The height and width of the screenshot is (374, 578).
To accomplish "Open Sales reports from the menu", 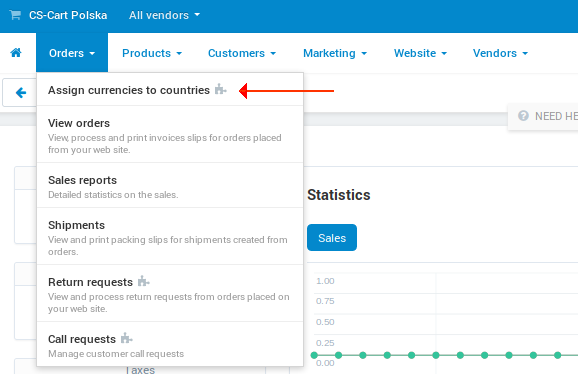I will 170,185.
